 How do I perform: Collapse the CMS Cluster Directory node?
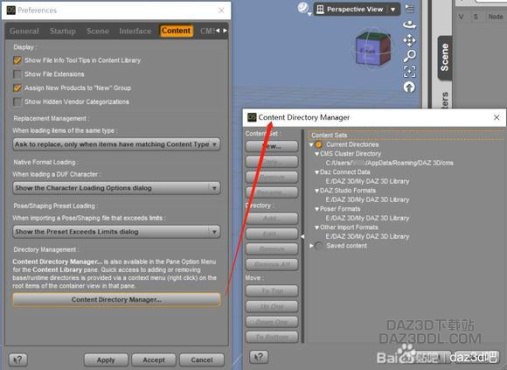coord(317,154)
